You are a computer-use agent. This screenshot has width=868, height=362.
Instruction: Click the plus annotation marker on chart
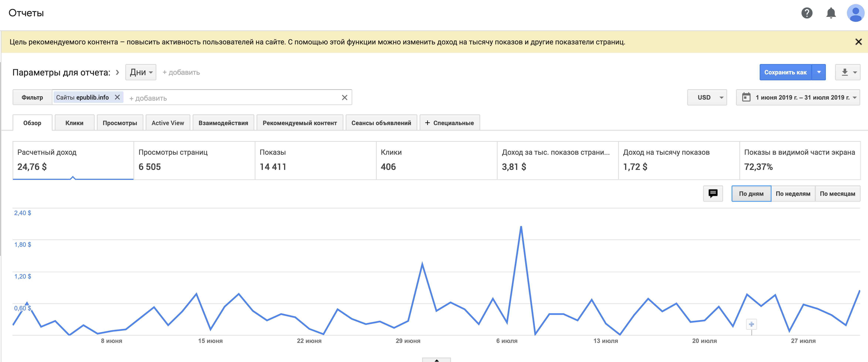click(751, 324)
